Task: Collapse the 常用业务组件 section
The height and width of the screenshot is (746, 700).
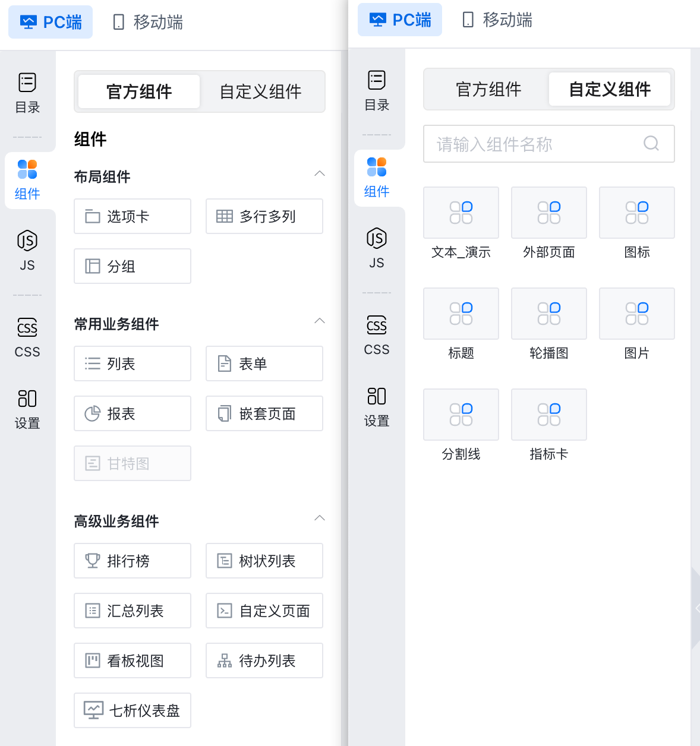Action: click(320, 321)
